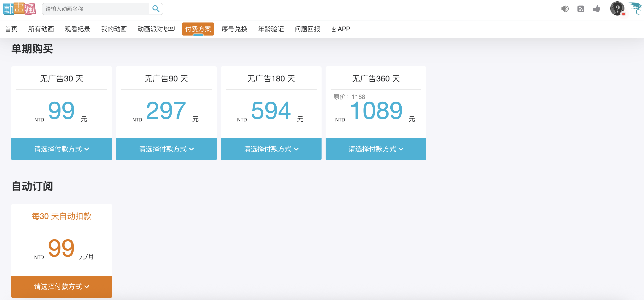Go to the 所有动画 tab

coord(41,29)
